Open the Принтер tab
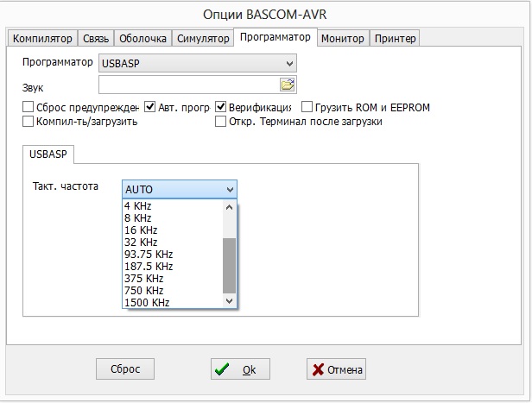This screenshot has height=403, width=532. [395, 38]
